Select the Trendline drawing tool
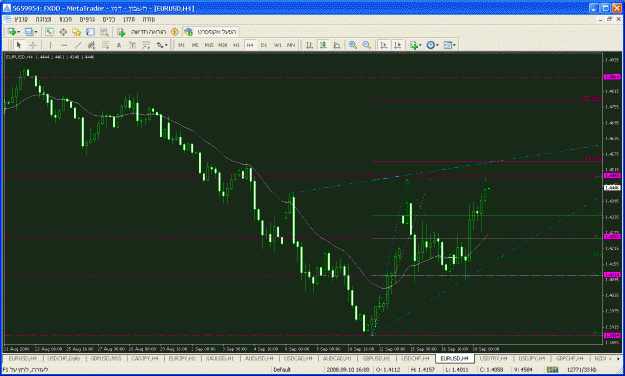The image size is (625, 376). pos(78,45)
